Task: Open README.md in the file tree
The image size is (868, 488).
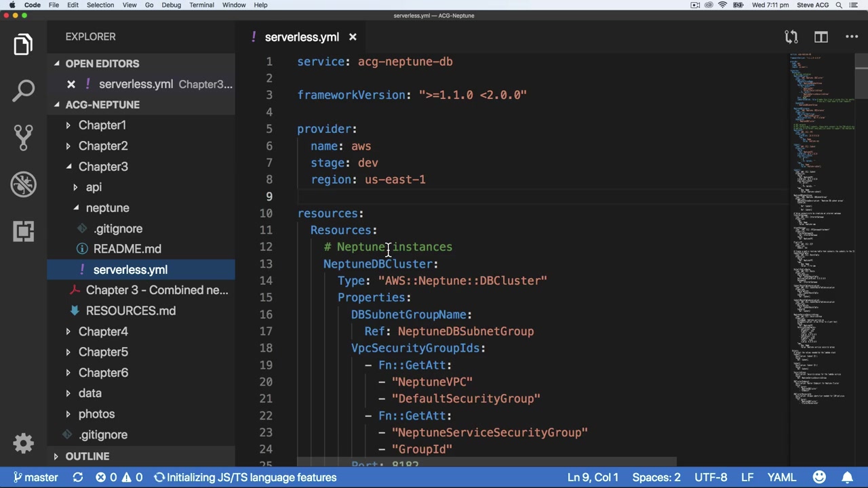Action: click(127, 249)
